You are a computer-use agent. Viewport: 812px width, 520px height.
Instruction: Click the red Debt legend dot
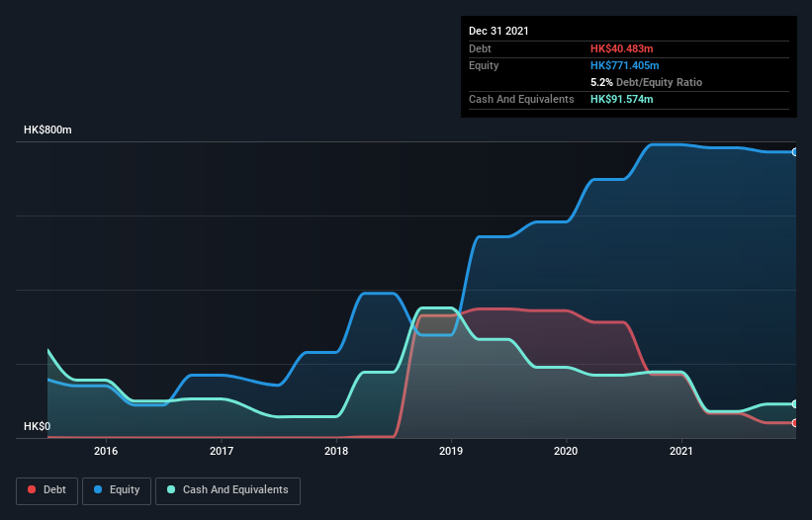[32, 489]
